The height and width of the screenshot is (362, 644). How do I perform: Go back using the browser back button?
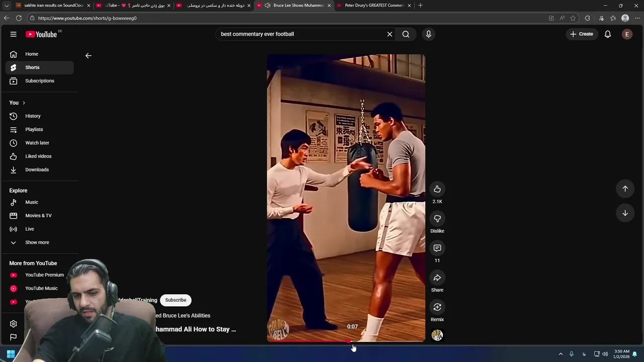[7, 18]
